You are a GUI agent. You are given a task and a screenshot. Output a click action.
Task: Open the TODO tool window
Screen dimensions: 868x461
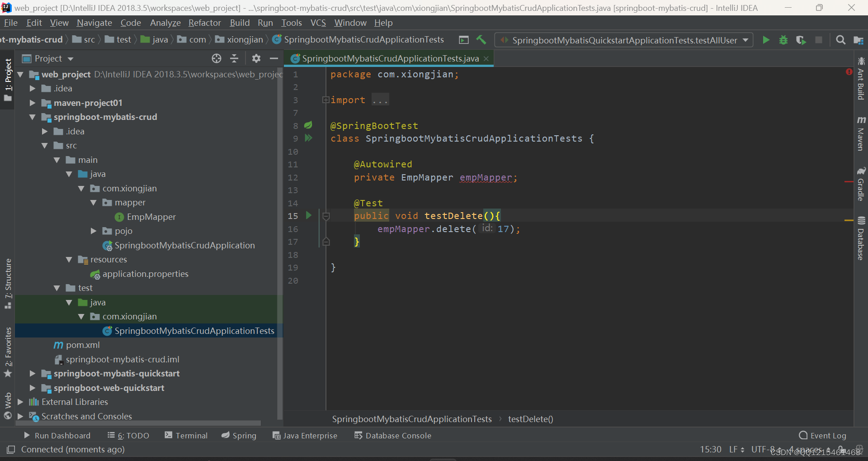coord(128,435)
